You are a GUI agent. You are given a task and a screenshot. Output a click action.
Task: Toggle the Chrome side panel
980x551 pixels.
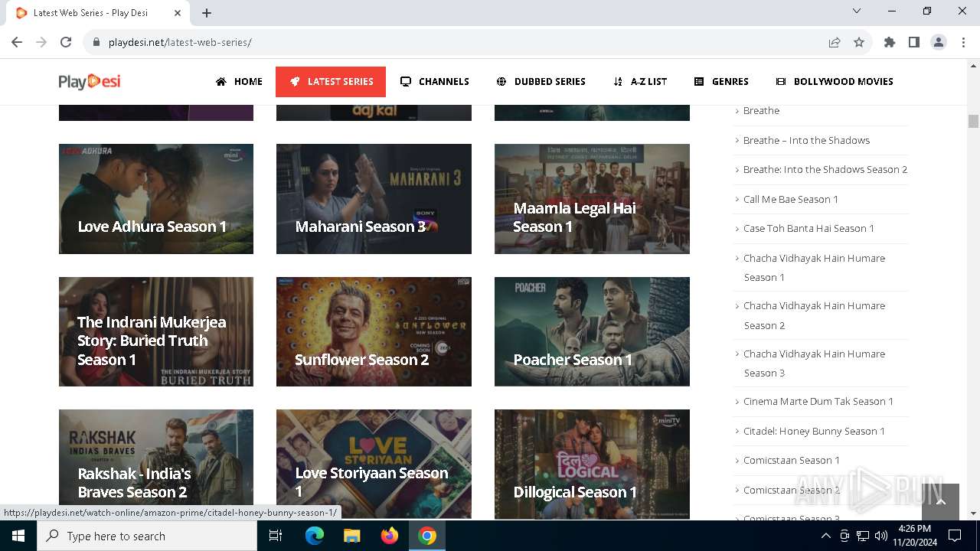[913, 42]
